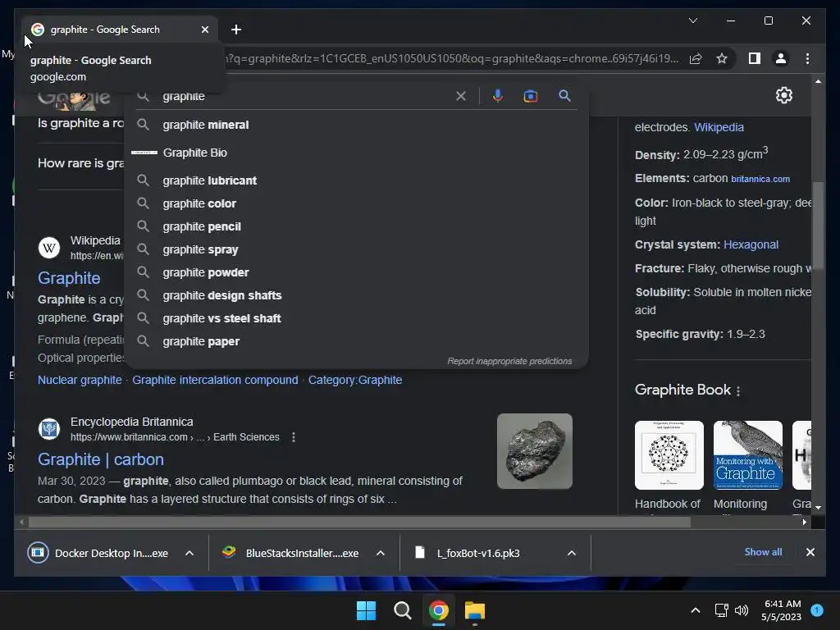840x630 pixels.
Task: Select suggestion graphite spray
Action: pyautogui.click(x=356, y=249)
